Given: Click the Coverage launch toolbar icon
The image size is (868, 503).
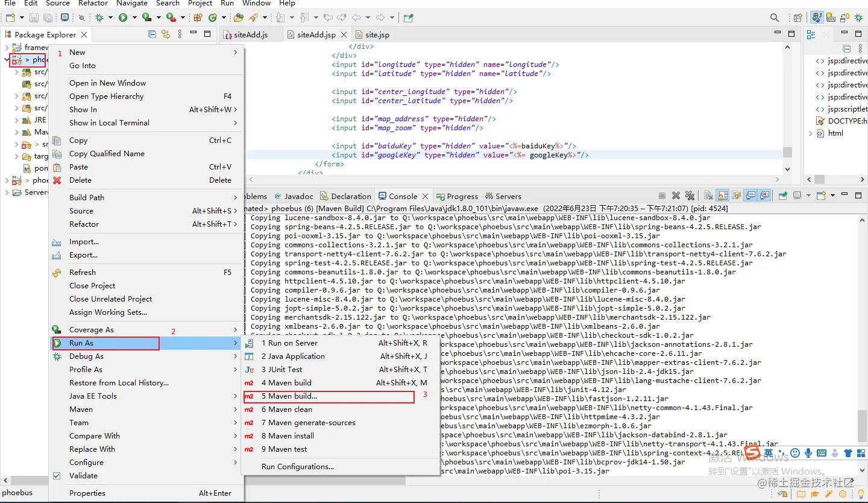Looking at the screenshot, I should pyautogui.click(x=146, y=17).
